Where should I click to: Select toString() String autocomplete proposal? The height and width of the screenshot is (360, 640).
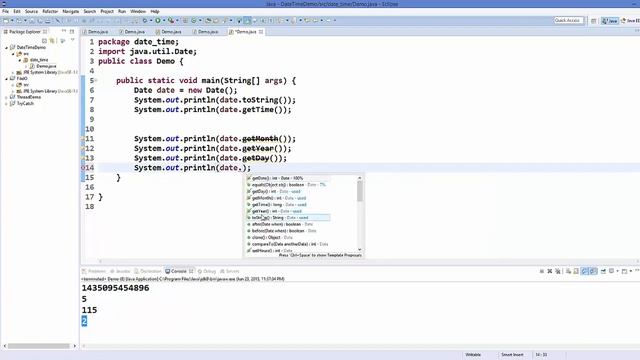coord(289,218)
